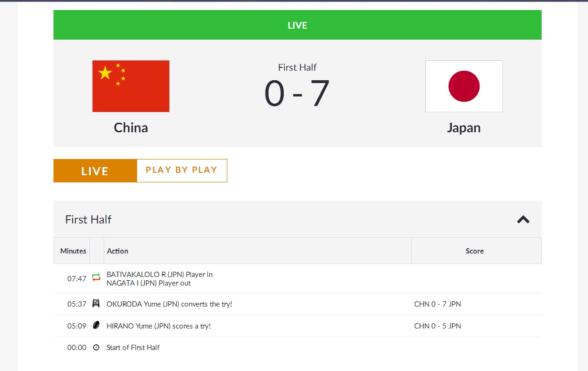Click the substitution arrows icon
The image size is (588, 371).
tap(96, 277)
